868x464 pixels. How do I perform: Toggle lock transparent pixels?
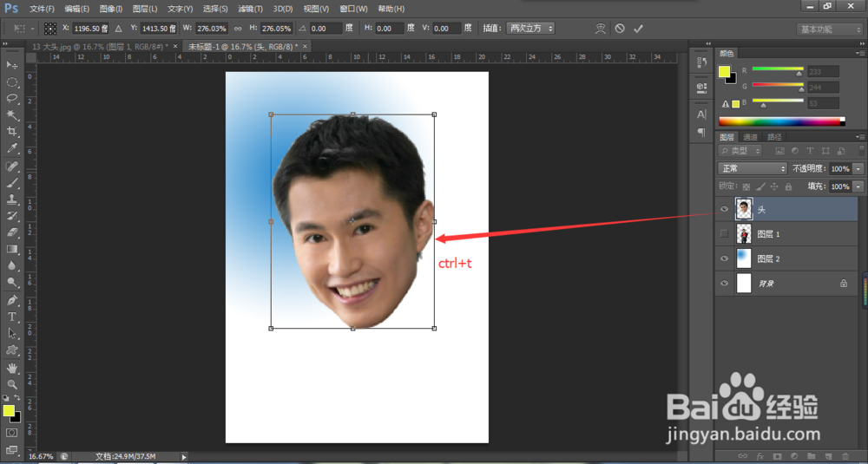746,187
